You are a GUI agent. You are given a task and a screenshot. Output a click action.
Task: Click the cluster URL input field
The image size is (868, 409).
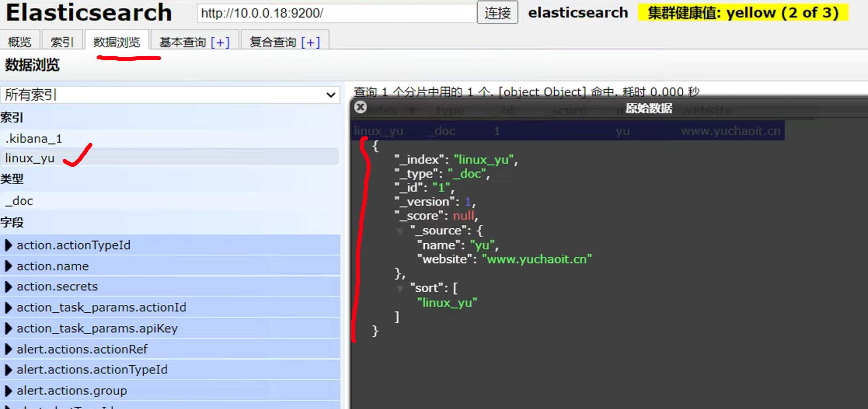[337, 13]
